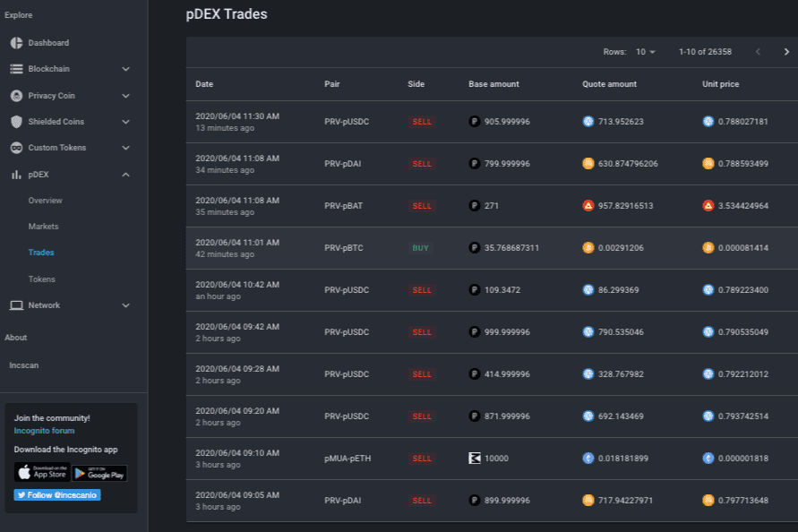The width and height of the screenshot is (798, 532).
Task: Select Markets under pDEX
Action: pos(45,226)
